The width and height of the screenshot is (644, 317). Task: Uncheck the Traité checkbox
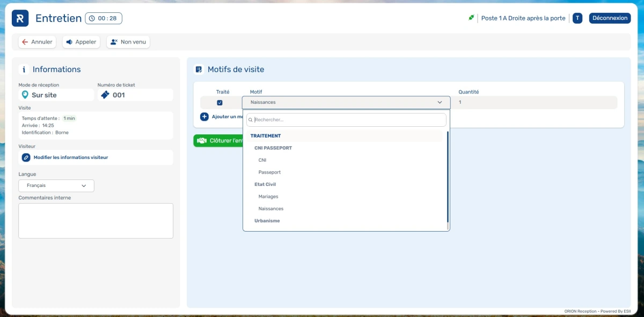coord(219,103)
